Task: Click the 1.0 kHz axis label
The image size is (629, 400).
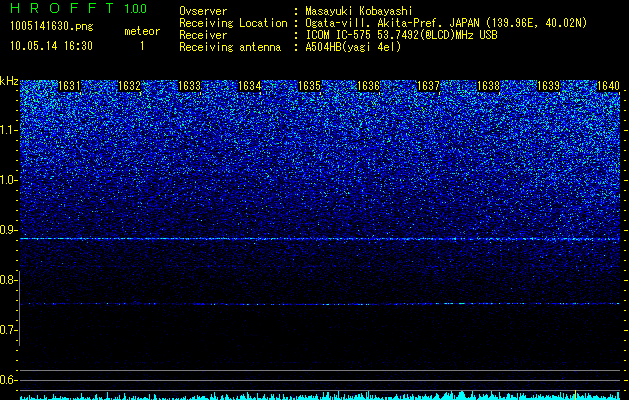Action: coord(9,180)
